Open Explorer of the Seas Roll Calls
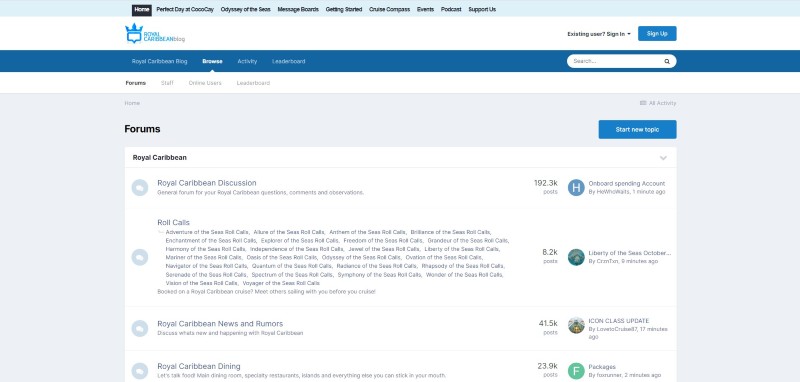Screen dimensions: 800x382 coord(299,240)
